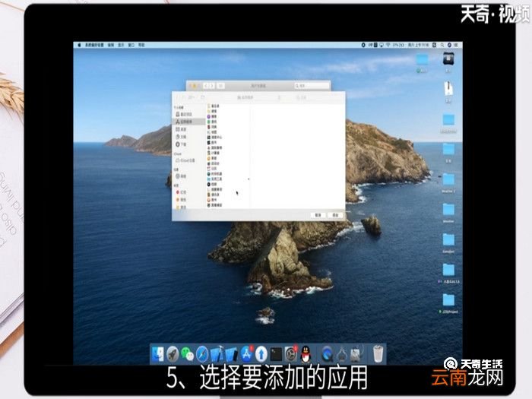Open Instruments icon in Dock
The image size is (532, 399).
coord(341,355)
